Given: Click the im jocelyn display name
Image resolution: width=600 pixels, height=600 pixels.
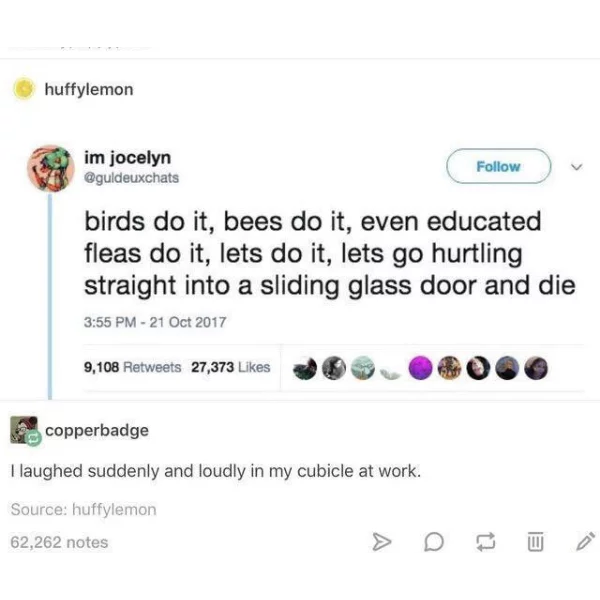Looking at the screenshot, I should pyautogui.click(x=127, y=158).
